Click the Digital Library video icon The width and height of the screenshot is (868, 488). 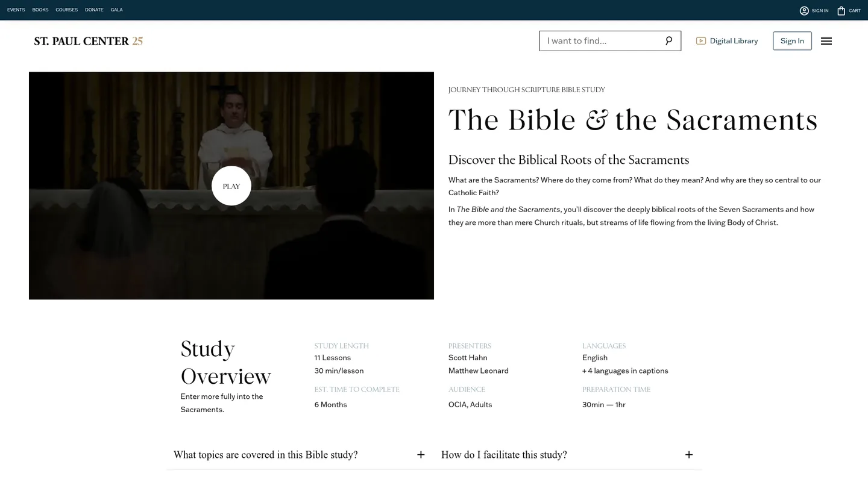701,41
